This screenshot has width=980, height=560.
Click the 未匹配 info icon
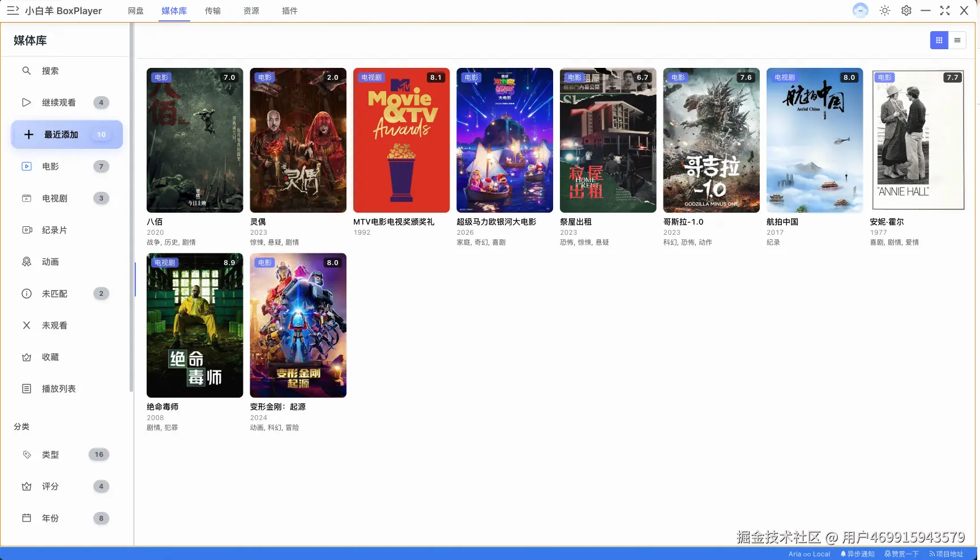point(27,294)
